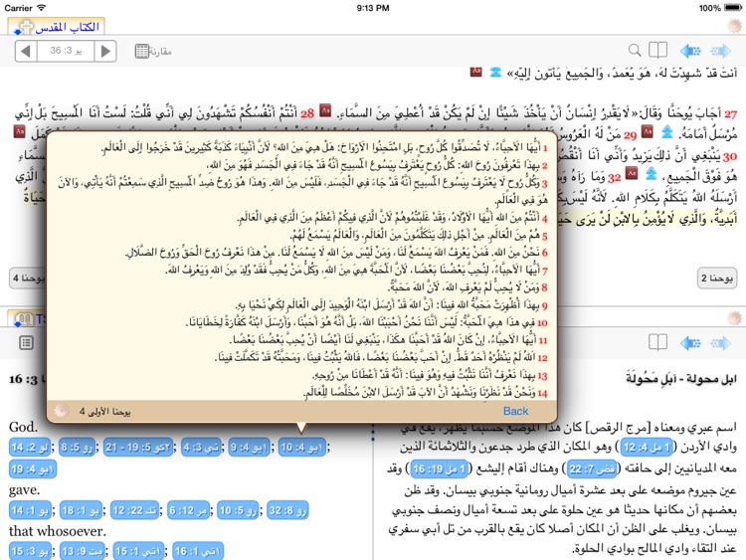This screenshot has width=746, height=560.
Task: Open cross-reference مت 9: 13
Action: tap(83, 551)
